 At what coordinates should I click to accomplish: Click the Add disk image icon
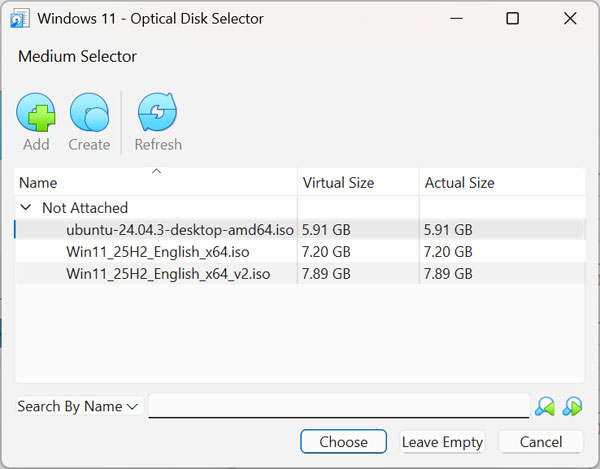point(36,113)
